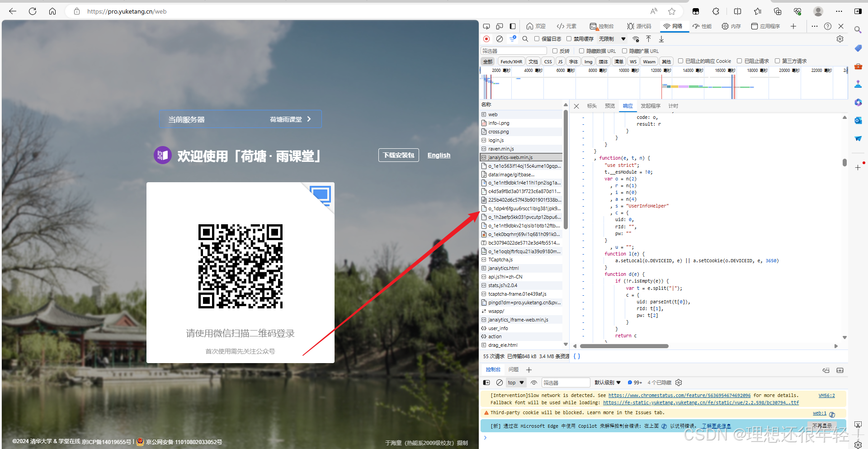Open the 无限制 throttling dropdown
Screen dimensions: 868x449
[612, 39]
